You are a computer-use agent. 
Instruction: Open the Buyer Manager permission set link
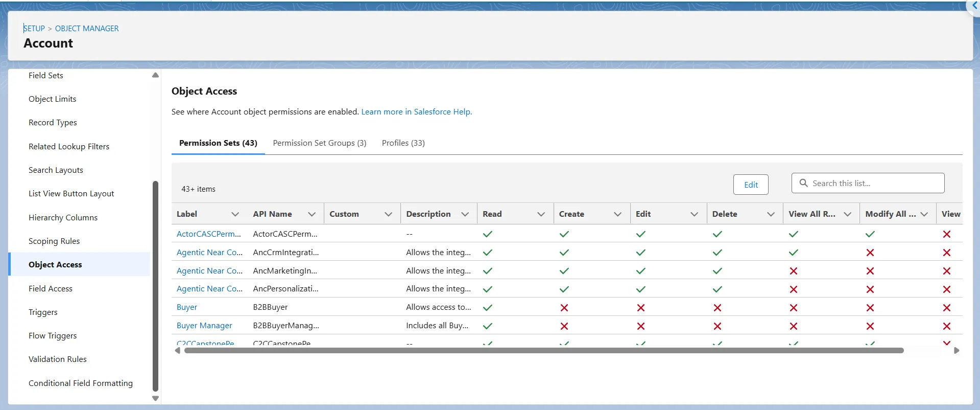point(204,326)
